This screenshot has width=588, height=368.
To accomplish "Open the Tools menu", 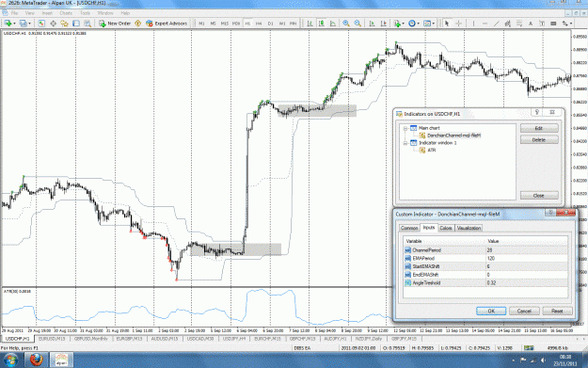I will point(85,13).
